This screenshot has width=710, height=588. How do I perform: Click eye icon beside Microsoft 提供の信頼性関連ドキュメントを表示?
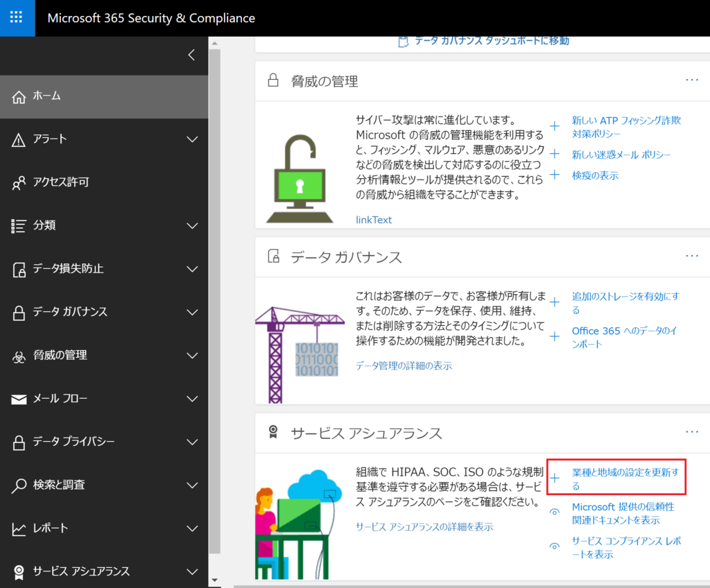tap(554, 512)
